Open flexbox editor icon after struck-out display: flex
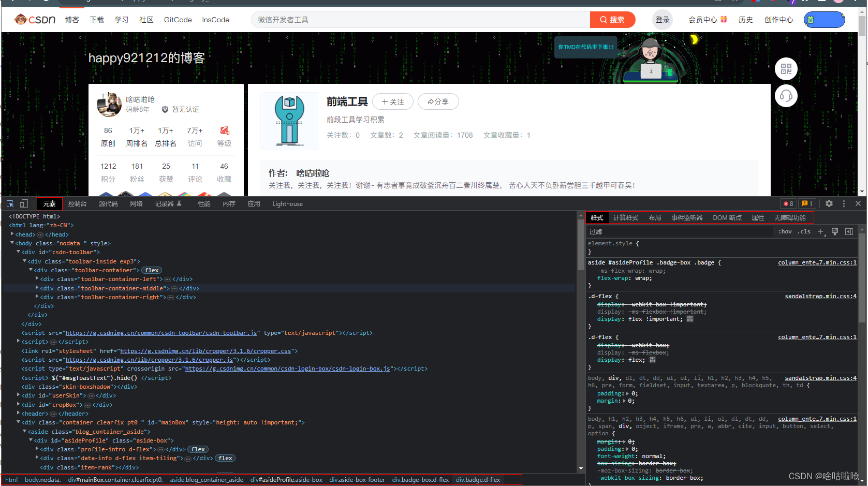Screen dimensions: 868x486 point(653,360)
